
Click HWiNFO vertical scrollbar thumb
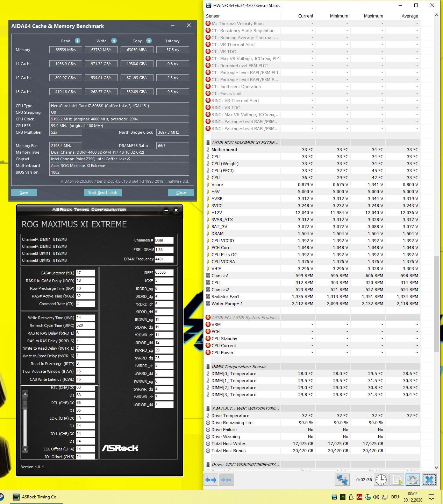pos(436,304)
